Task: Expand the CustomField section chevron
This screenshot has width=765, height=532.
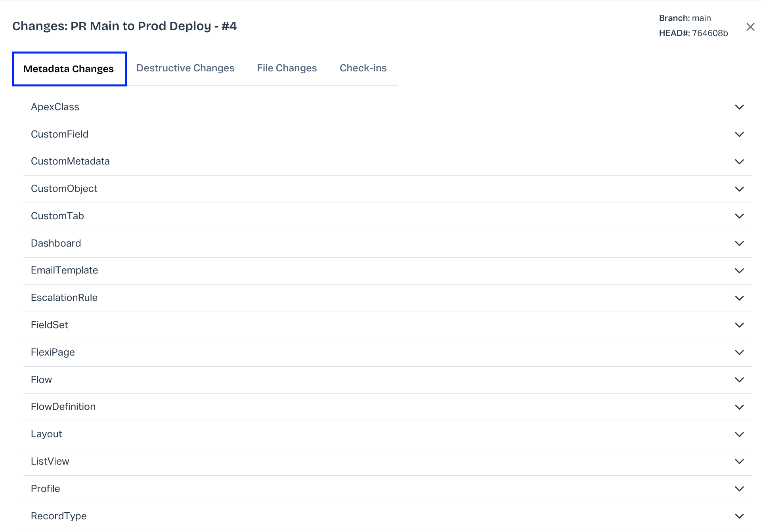Action: click(x=739, y=134)
